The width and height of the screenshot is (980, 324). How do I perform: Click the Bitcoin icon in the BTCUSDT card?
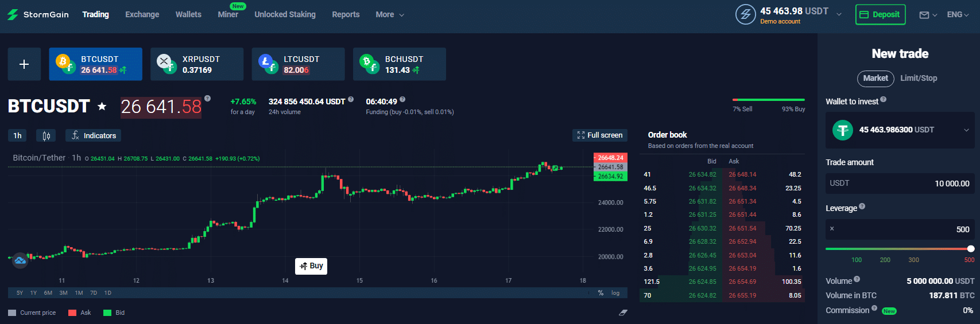(x=63, y=61)
